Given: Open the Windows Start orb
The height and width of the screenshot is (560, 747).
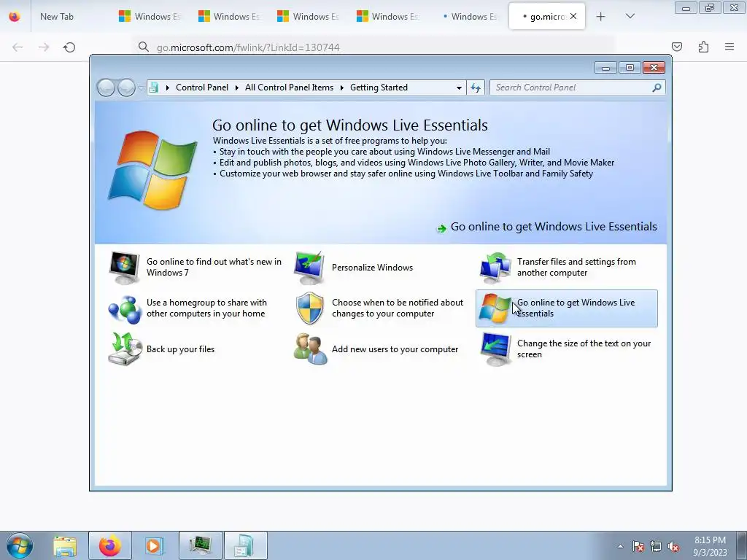Looking at the screenshot, I should tap(20, 545).
